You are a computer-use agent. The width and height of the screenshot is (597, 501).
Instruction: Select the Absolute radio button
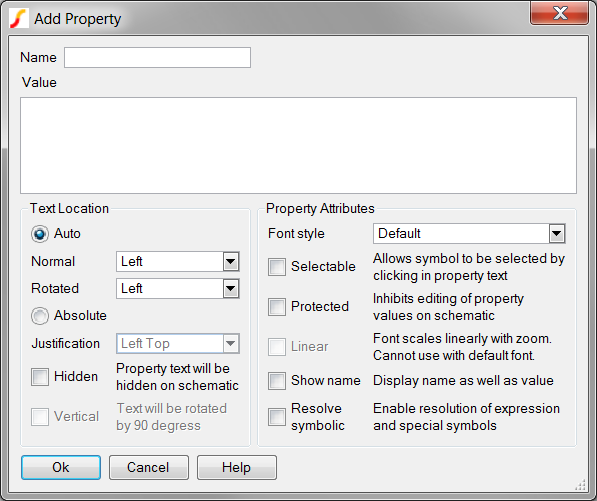click(40, 316)
